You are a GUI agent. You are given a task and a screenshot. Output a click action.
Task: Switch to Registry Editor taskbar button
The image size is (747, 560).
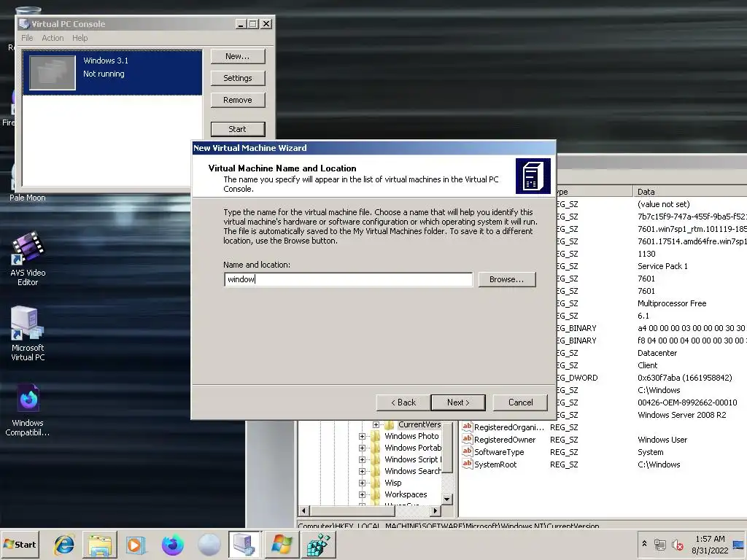pos(318,544)
